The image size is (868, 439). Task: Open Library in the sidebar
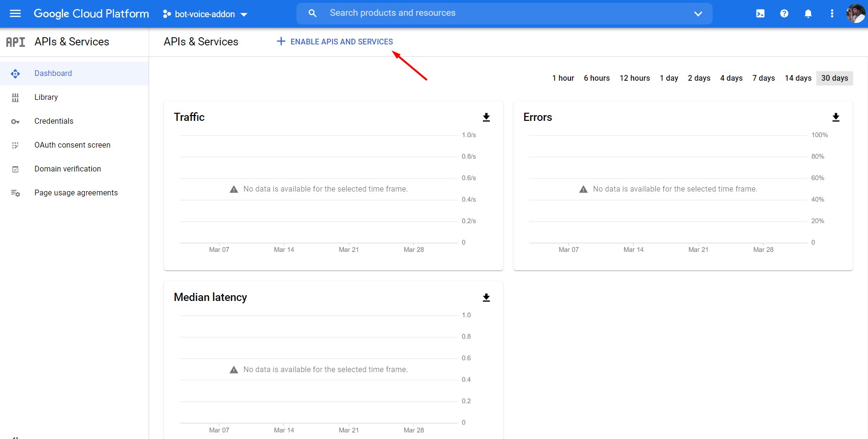46,97
